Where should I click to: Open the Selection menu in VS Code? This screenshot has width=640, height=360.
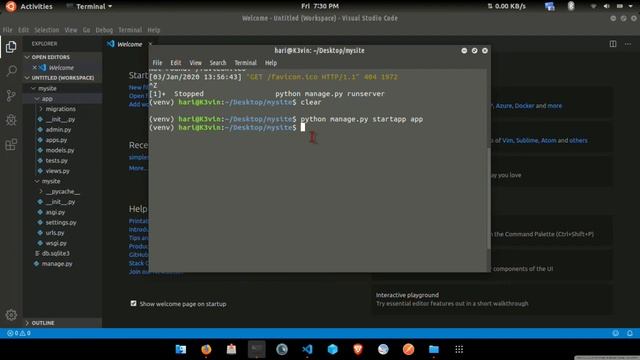(47, 30)
